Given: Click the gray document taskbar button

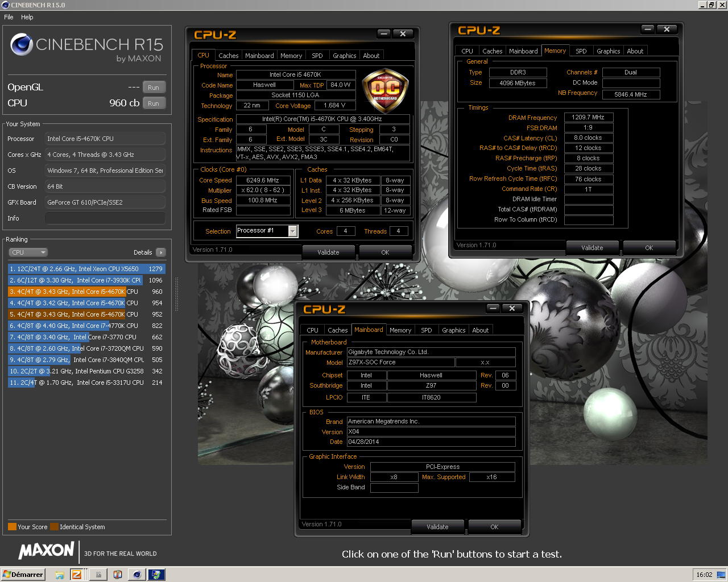Looking at the screenshot, I should (x=98, y=575).
